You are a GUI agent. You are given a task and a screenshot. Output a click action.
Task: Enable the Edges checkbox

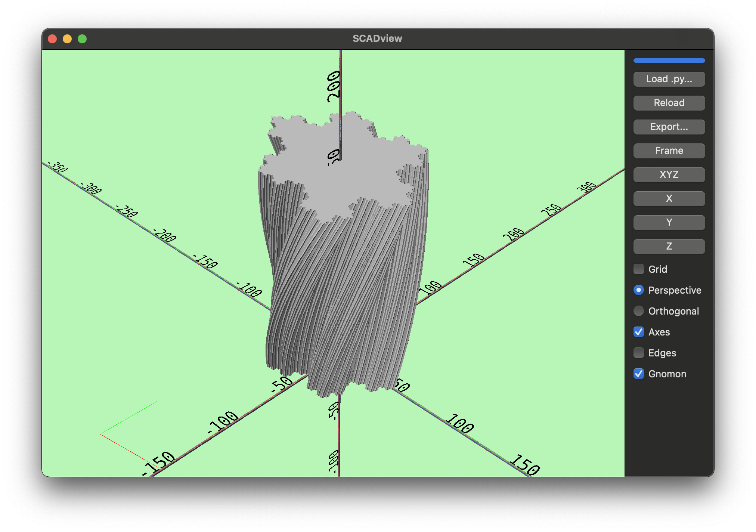click(639, 353)
